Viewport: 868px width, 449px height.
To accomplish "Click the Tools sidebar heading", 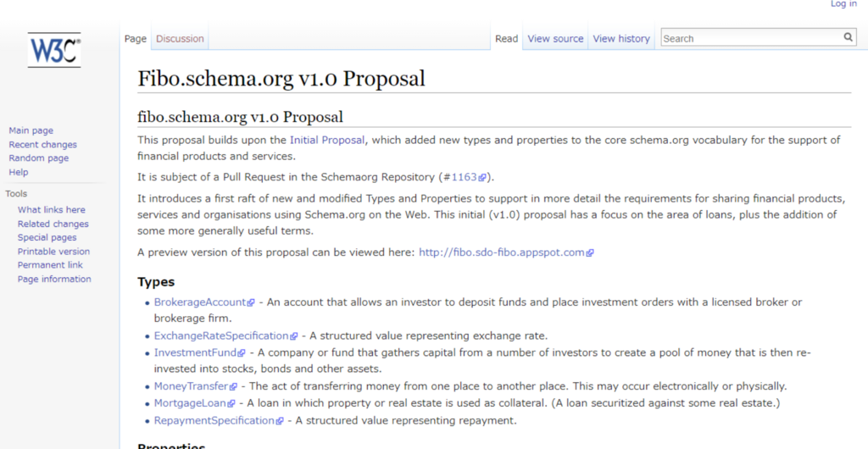I will 16,193.
